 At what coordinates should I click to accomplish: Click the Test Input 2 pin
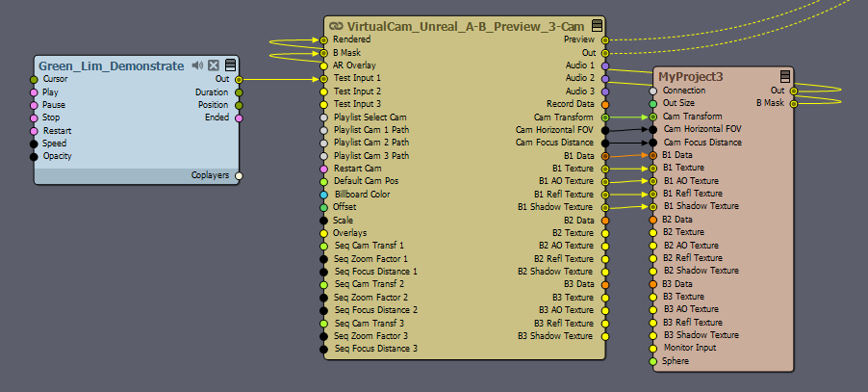pos(324,91)
